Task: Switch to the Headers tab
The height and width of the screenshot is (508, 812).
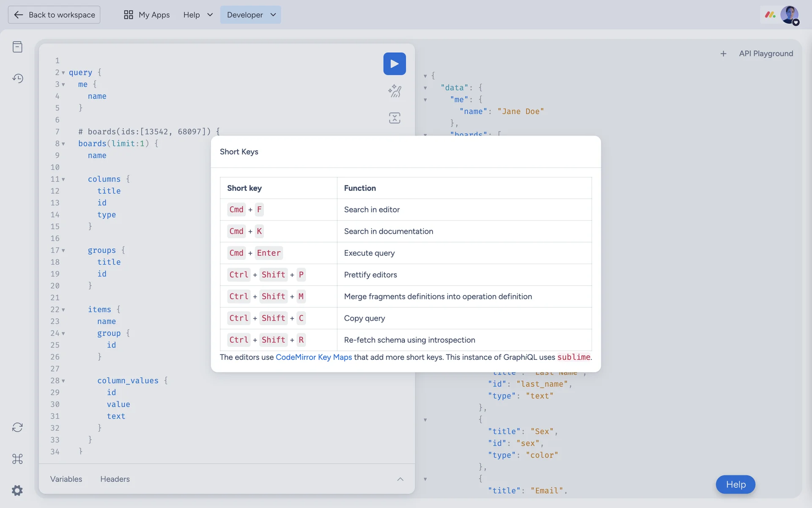Action: pyautogui.click(x=115, y=479)
